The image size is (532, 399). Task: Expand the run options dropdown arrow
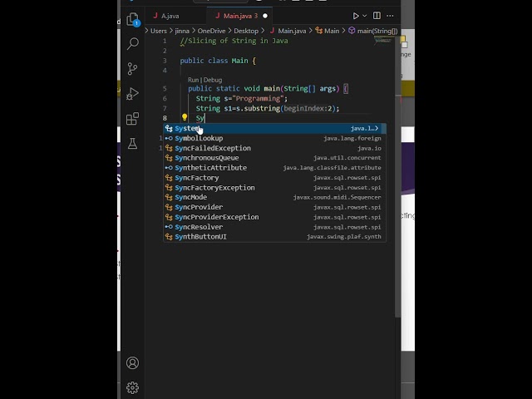[364, 16]
